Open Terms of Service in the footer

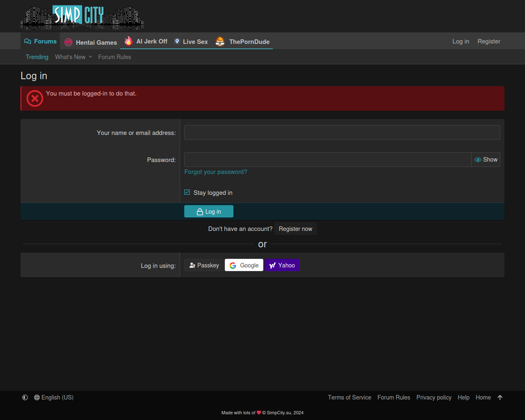[349, 397]
